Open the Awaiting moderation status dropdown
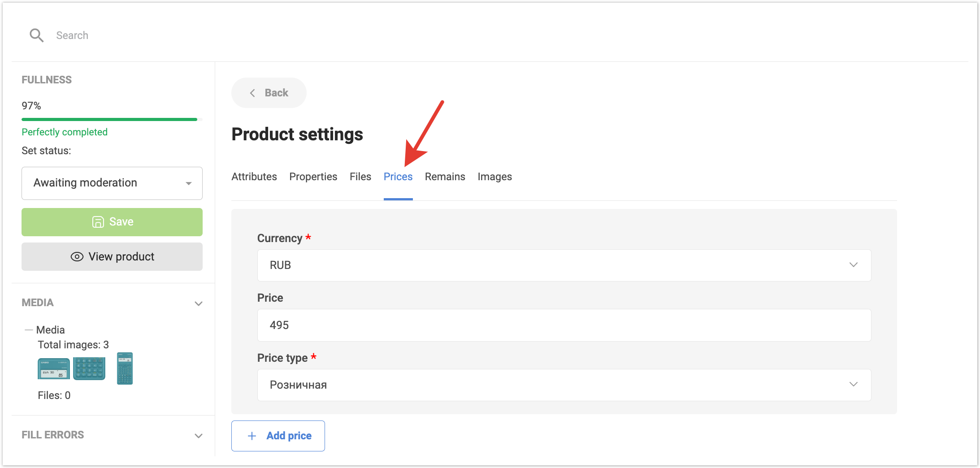Viewport: 980px width, 468px height. (112, 183)
